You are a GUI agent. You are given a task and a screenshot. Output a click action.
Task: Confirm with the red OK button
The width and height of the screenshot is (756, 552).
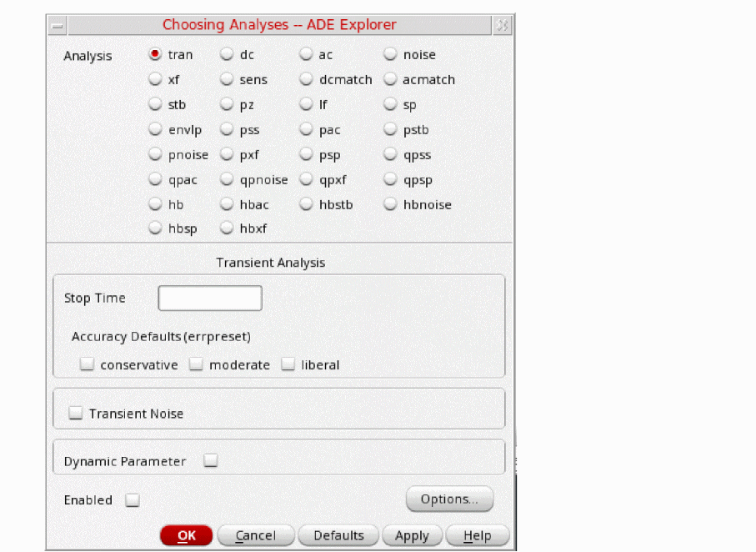(186, 535)
